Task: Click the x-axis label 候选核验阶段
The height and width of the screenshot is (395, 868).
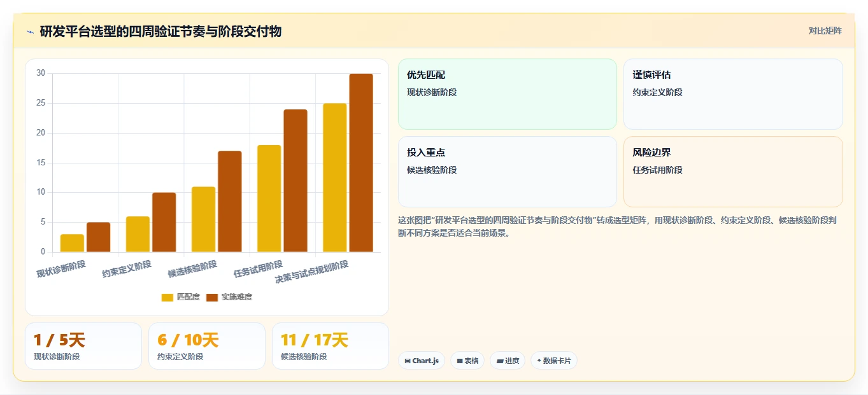Action: click(192, 269)
